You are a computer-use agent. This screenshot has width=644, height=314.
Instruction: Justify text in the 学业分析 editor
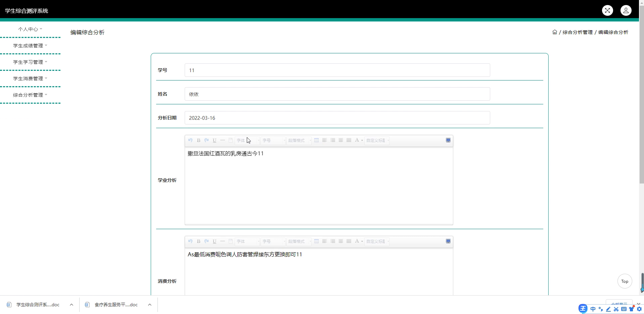tap(349, 140)
